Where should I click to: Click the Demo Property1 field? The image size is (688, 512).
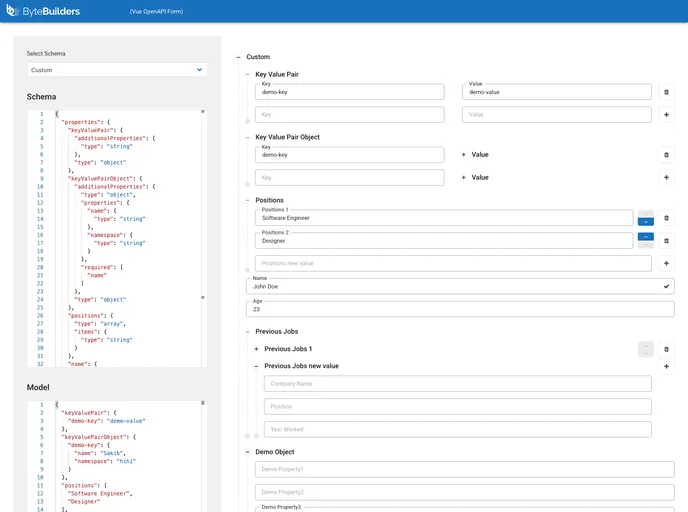point(465,469)
